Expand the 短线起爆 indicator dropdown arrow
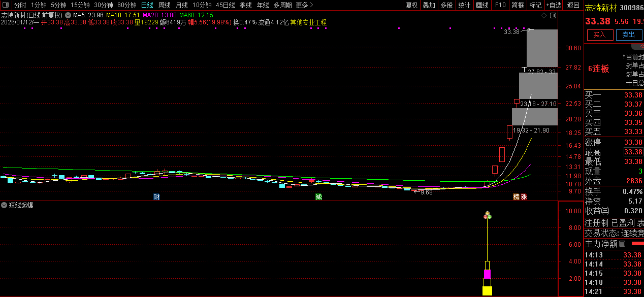Viewport: 644px width, 297px height. click(x=4, y=205)
